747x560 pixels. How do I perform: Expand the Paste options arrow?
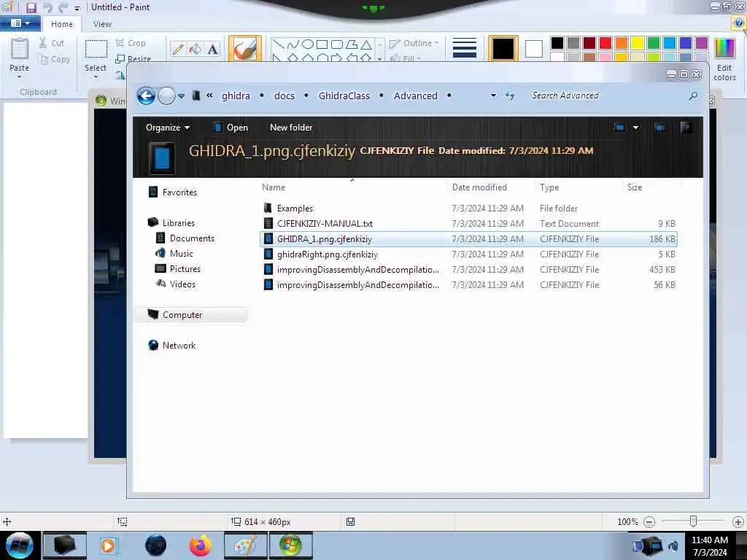(20, 77)
